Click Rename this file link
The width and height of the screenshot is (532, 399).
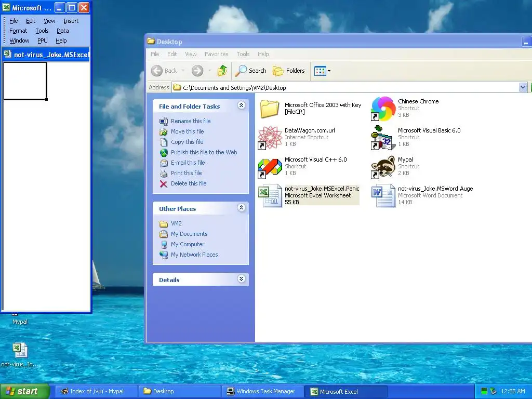coord(191,121)
